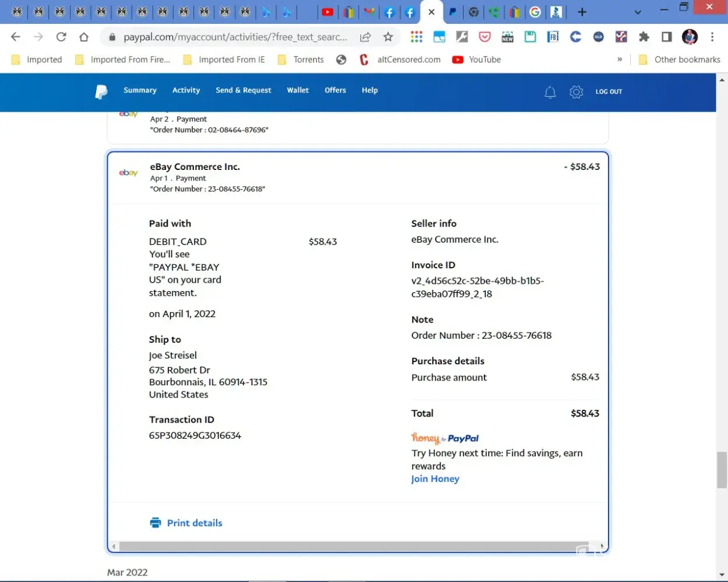Open account settings gear icon
Image resolution: width=728 pixels, height=582 pixels.
(x=576, y=92)
